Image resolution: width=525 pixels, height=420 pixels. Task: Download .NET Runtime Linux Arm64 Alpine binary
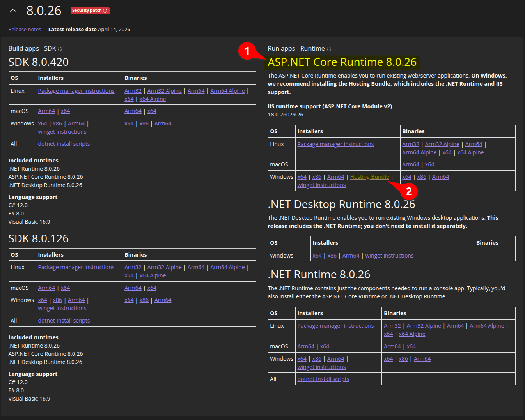(x=487, y=326)
